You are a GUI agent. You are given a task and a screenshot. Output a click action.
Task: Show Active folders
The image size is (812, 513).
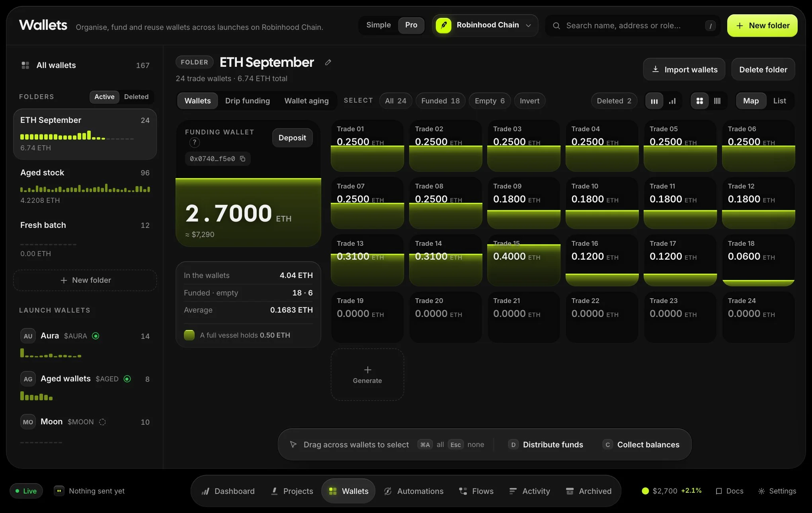[104, 97]
